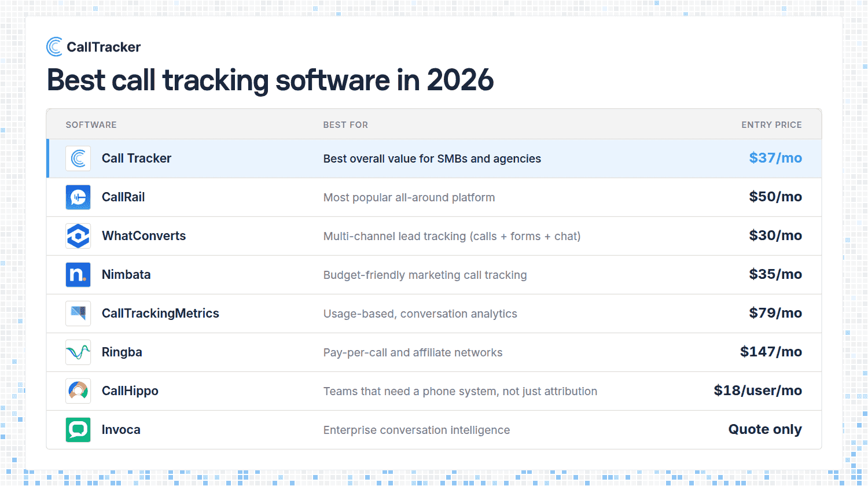Click 'Most popular all-around platform' description
This screenshot has height=486, width=868.
coord(409,198)
